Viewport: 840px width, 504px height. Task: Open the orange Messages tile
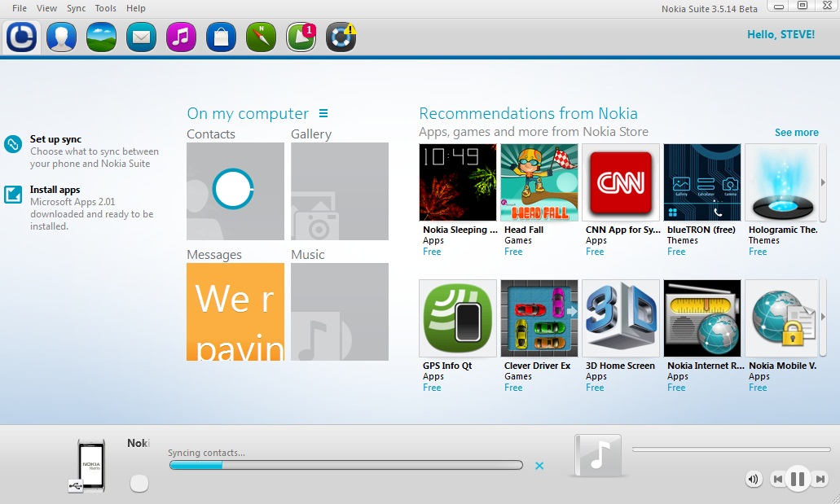coord(235,312)
